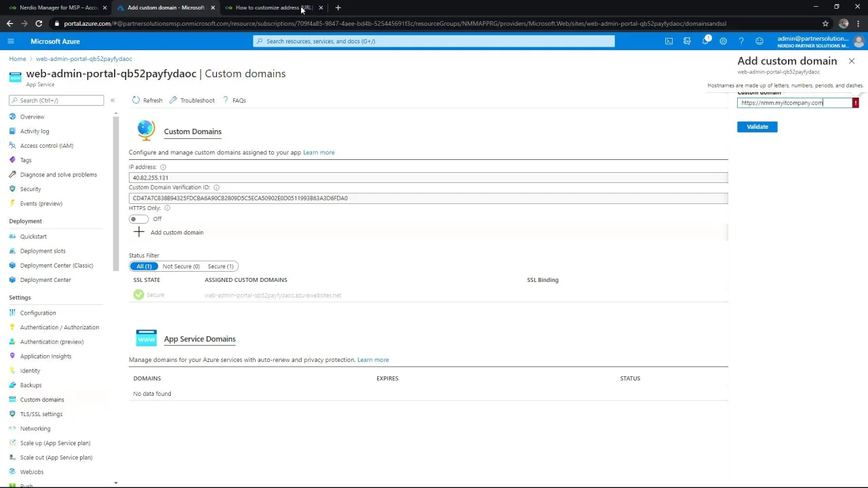This screenshot has height=488, width=868.
Task: Click the Validate button
Action: point(757,127)
